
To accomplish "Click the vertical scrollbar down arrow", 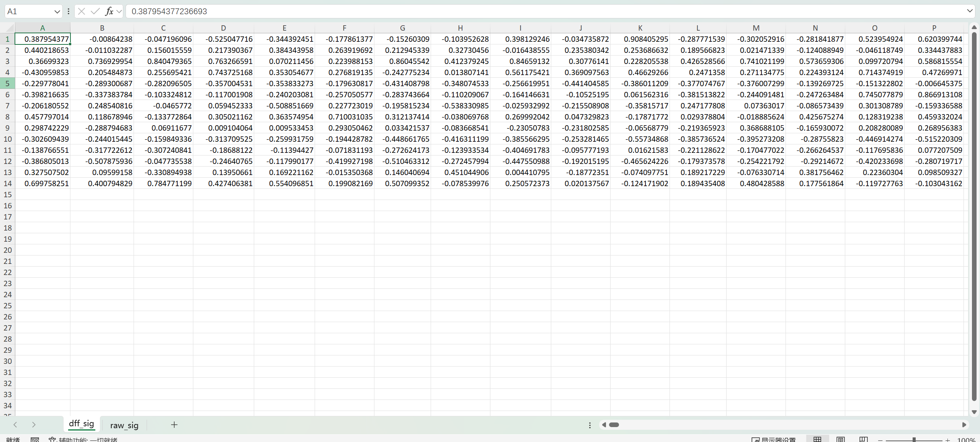I will [974, 412].
